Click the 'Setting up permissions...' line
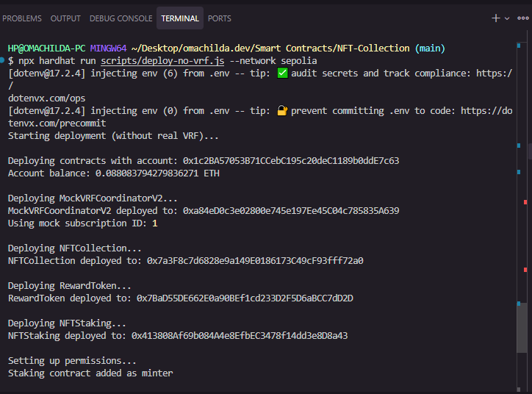This screenshot has height=394, width=532. click(72, 361)
